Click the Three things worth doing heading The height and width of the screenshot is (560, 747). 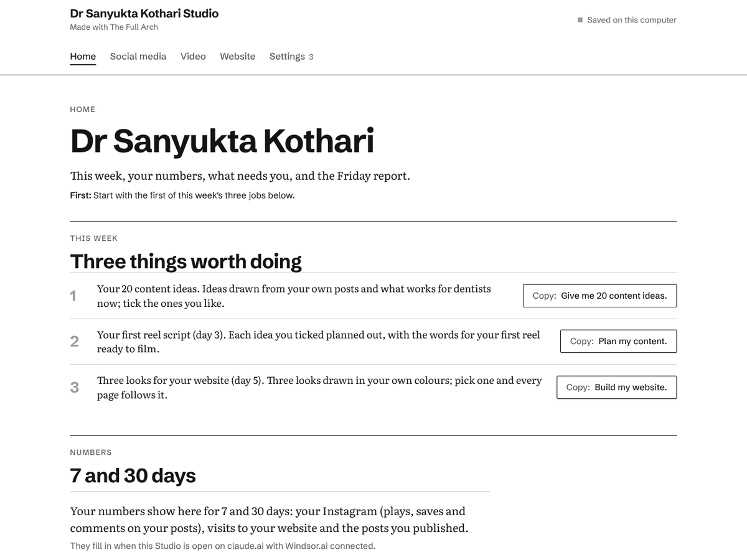pos(186,261)
